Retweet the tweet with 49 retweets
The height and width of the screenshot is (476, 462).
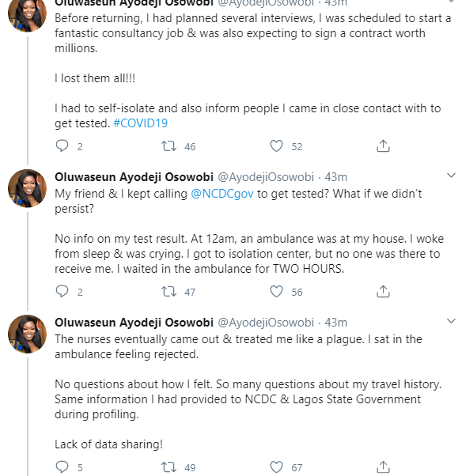[169, 467]
